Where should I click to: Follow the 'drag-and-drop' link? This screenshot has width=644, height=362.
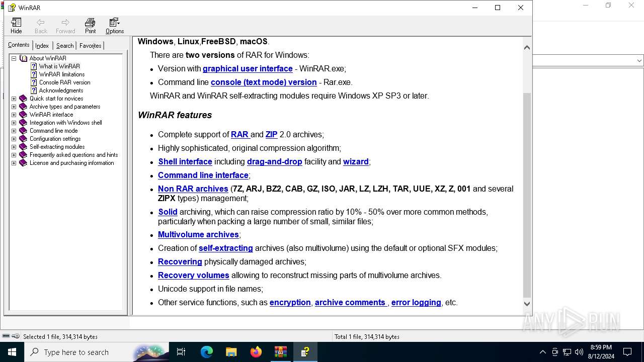pos(275,162)
